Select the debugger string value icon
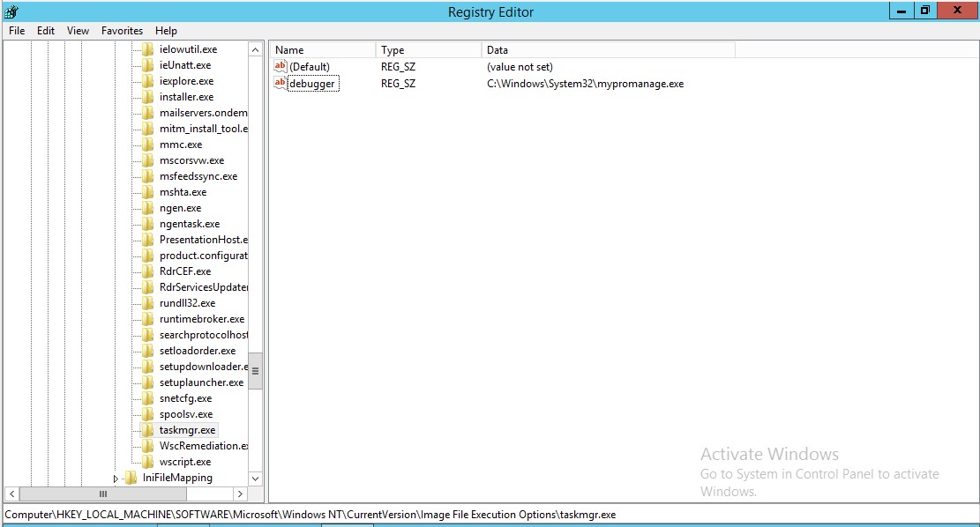 pyautogui.click(x=281, y=83)
